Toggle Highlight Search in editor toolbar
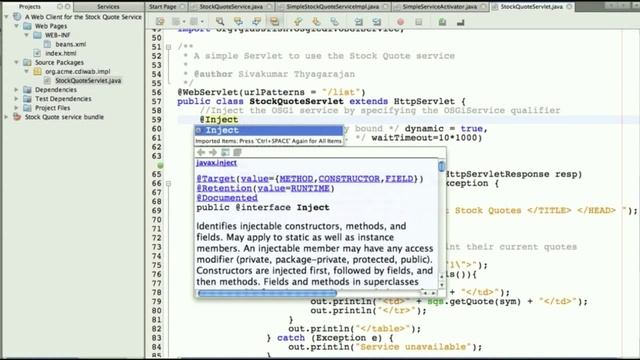640x360 pixels. tap(274, 22)
